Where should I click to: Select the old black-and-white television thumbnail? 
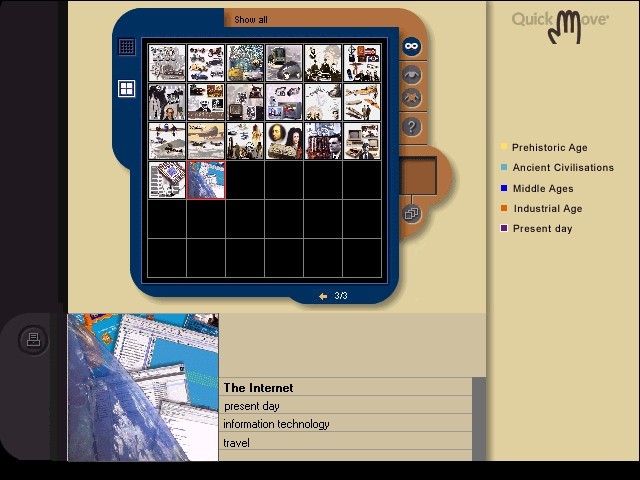click(245, 102)
